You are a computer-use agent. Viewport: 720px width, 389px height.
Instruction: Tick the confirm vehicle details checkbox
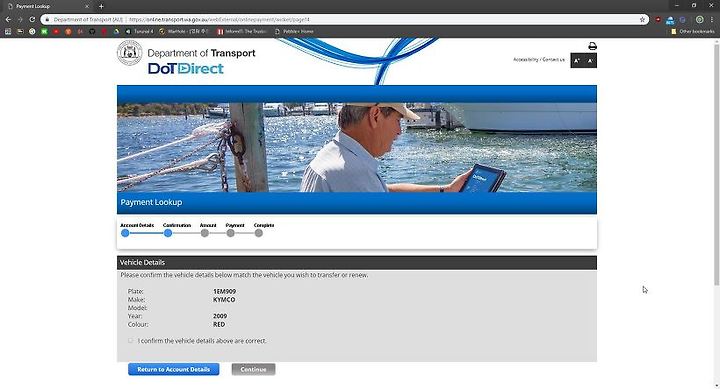point(130,340)
